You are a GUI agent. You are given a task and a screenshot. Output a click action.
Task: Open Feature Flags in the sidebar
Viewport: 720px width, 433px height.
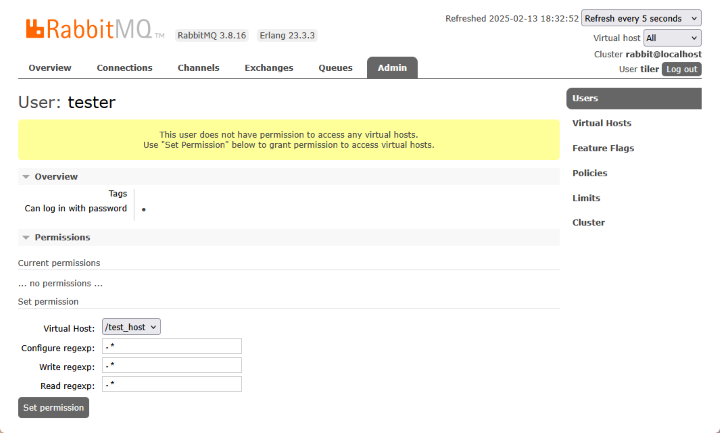click(x=603, y=148)
